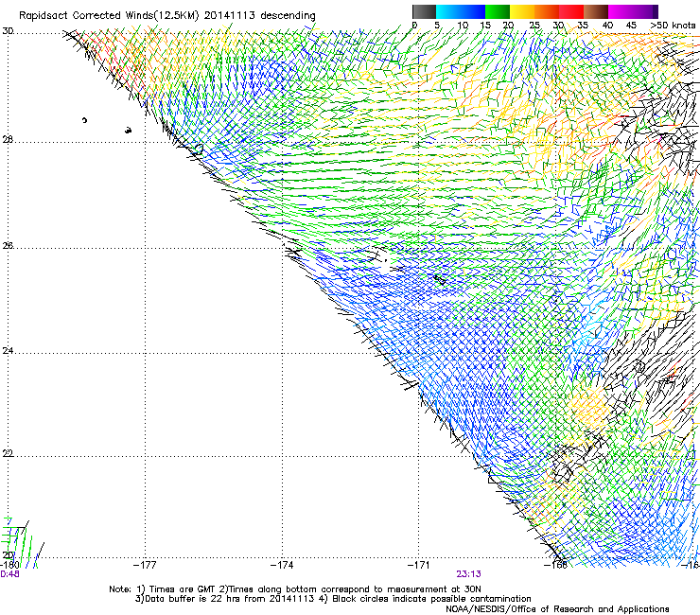Click the legend tick label '40'
The width and height of the screenshot is (700, 615).
[x=607, y=25]
